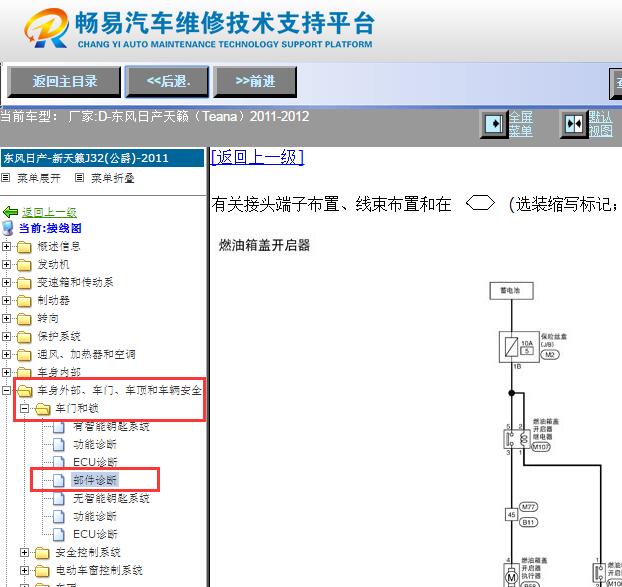Select the 变速箱和传动系 tree item
The height and width of the screenshot is (587, 622).
tap(75, 282)
